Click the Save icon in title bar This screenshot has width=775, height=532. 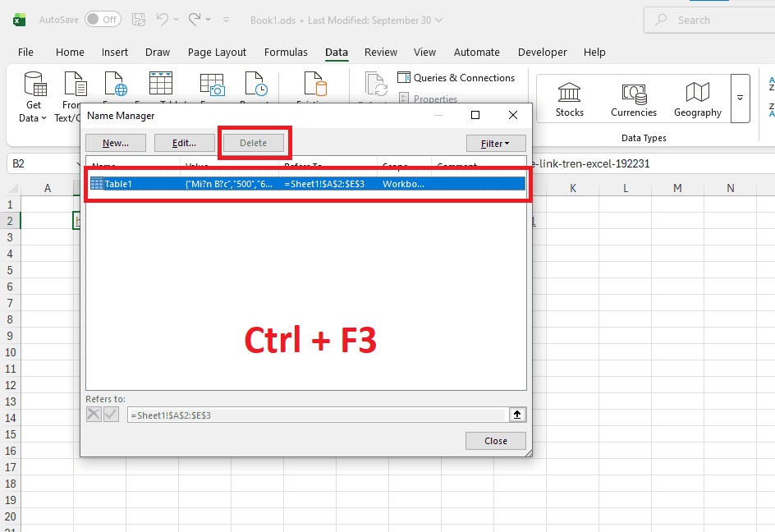pyautogui.click(x=139, y=20)
